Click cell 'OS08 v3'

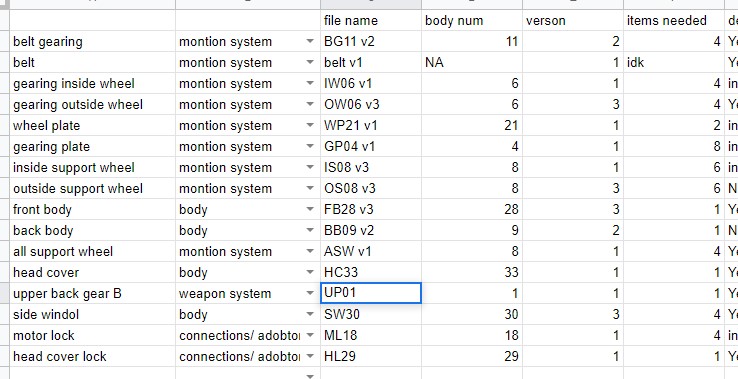(371, 188)
